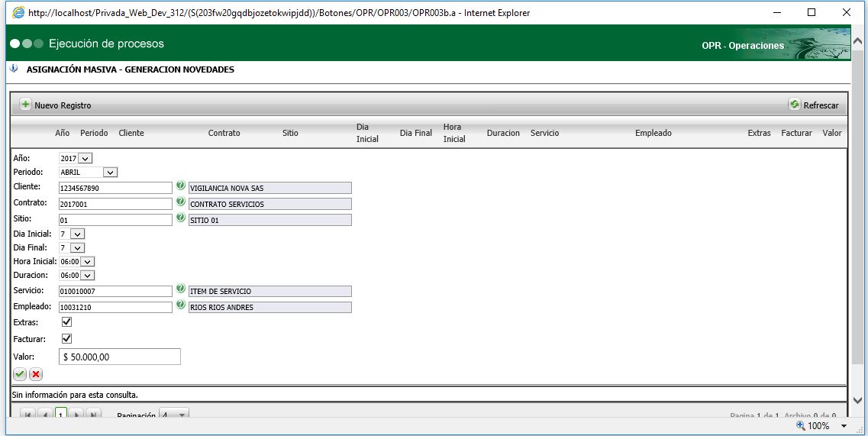Click the info icon beside Asignación Masiva
868x436 pixels.
14,69
